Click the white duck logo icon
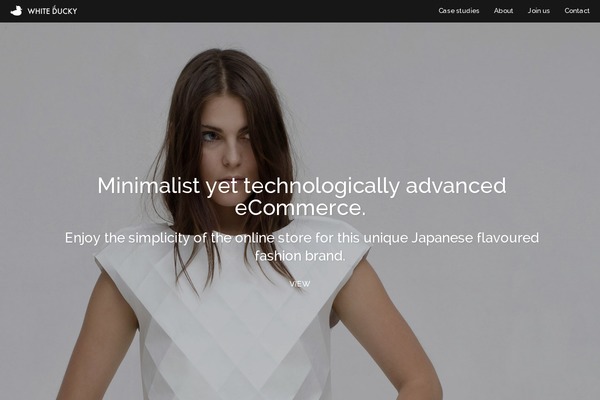 click(16, 11)
